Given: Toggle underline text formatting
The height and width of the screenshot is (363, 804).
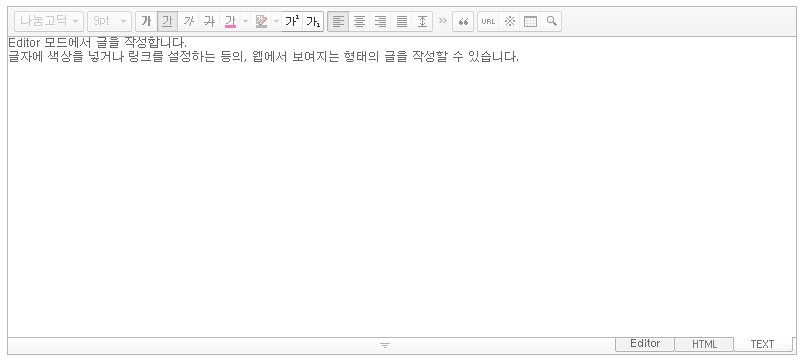Looking at the screenshot, I should tap(167, 22).
